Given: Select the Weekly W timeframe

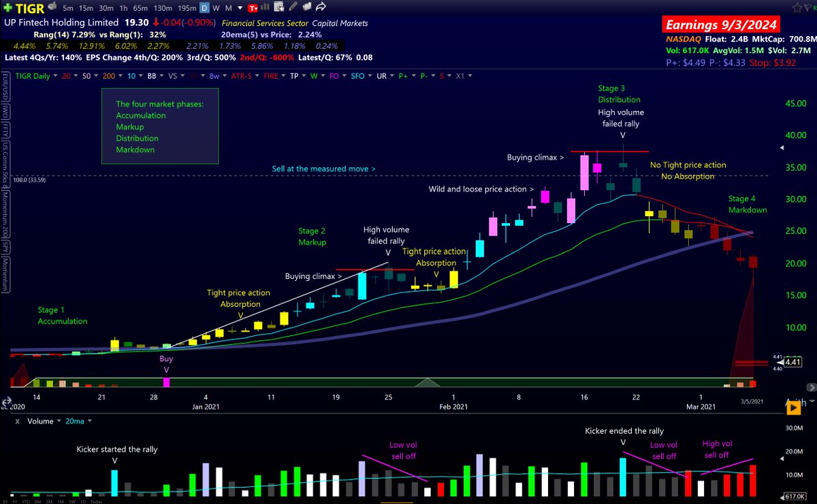Looking at the screenshot, I should click(x=216, y=8).
